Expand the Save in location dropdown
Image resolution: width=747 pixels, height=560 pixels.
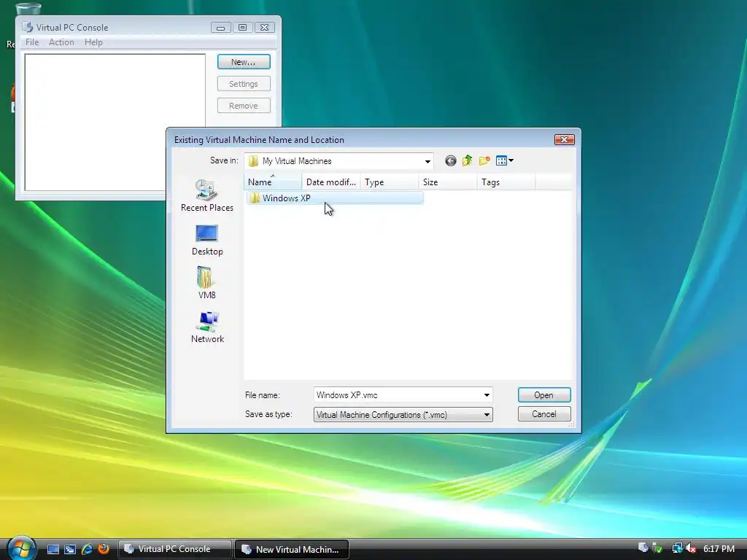[427, 161]
